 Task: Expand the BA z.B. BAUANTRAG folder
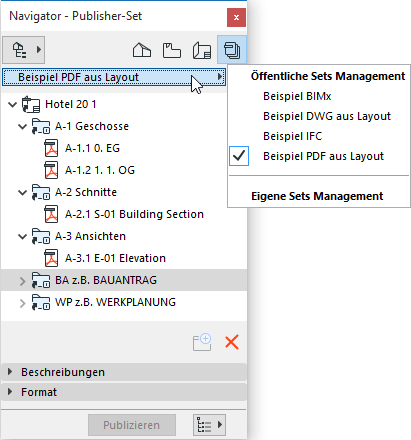tap(22, 281)
